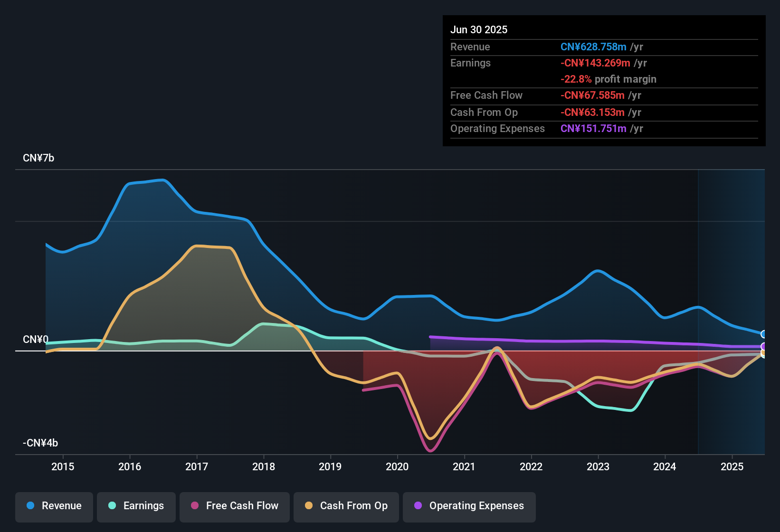The height and width of the screenshot is (532, 780).
Task: Collapse the Free Cash Flow legend entry
Action: tap(234, 506)
